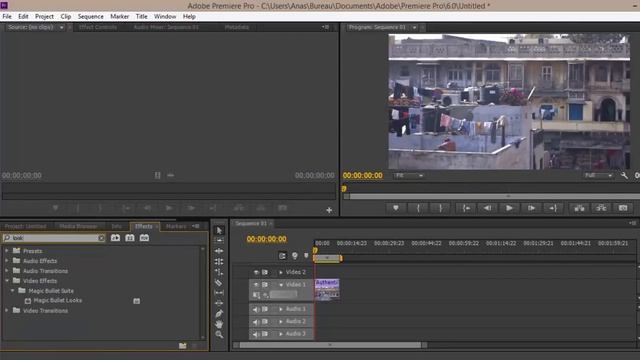
Task: Select the Track Select tool
Action: (219, 240)
